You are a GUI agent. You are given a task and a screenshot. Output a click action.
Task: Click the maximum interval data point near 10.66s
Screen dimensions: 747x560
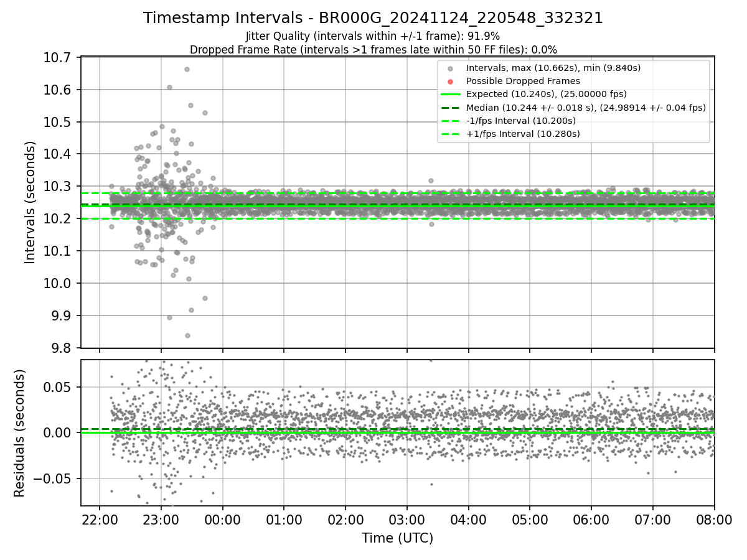click(187, 69)
